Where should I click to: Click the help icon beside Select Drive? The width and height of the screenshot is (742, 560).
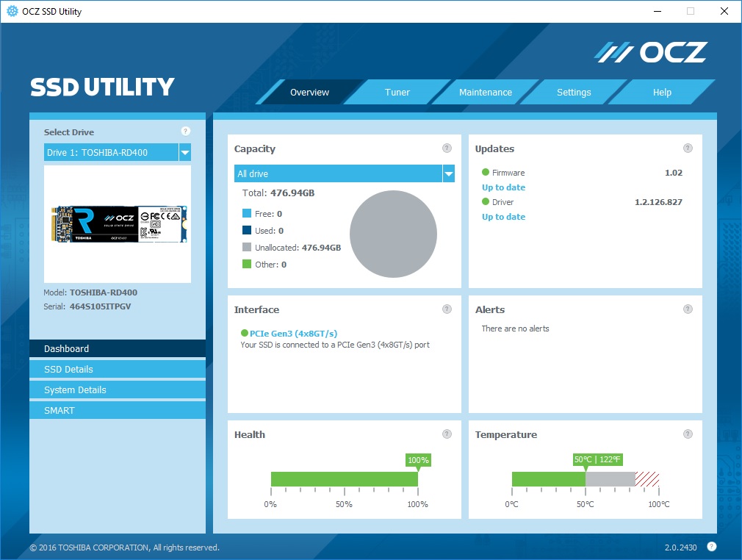185,131
